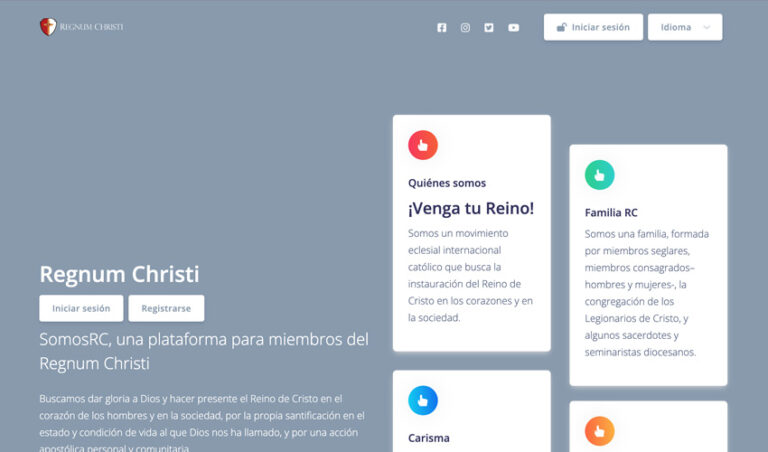Click the 'Buscamos dar gloria a Dios' paragraph
This screenshot has height=452, width=768.
(202, 424)
